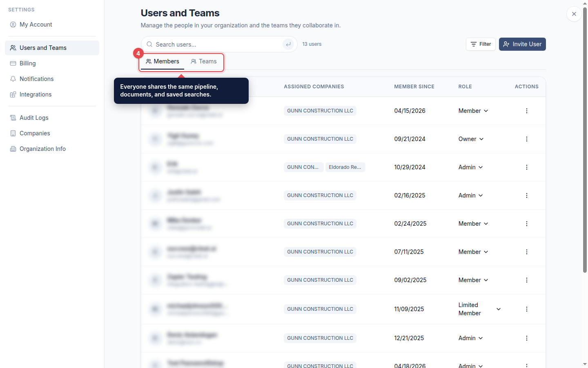Switch to the Teams tab
This screenshot has height=368, width=588.
(204, 62)
